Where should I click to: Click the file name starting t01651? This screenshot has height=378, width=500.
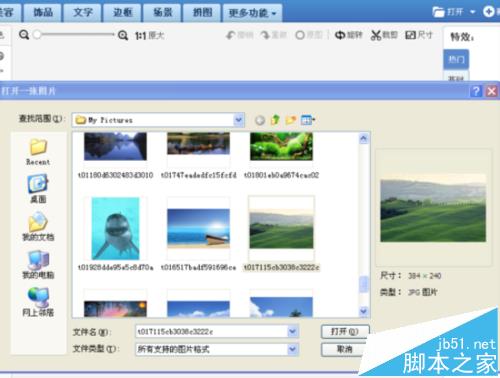click(199, 267)
